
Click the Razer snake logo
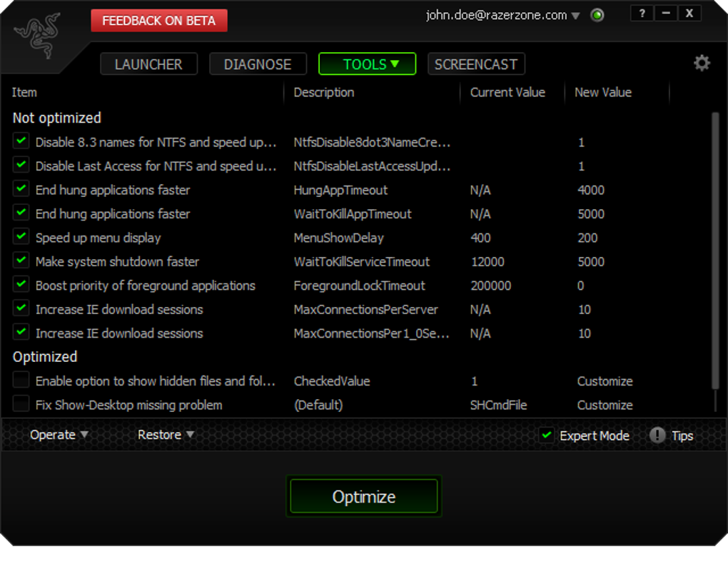click(x=38, y=35)
